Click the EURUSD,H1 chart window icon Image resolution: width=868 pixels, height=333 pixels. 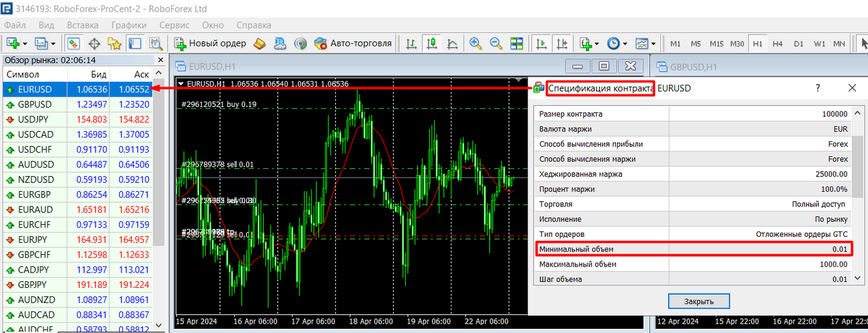tap(180, 67)
